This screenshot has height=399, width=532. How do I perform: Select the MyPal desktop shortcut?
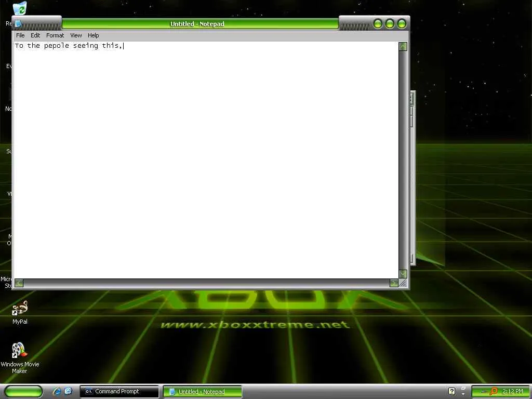[20, 312]
